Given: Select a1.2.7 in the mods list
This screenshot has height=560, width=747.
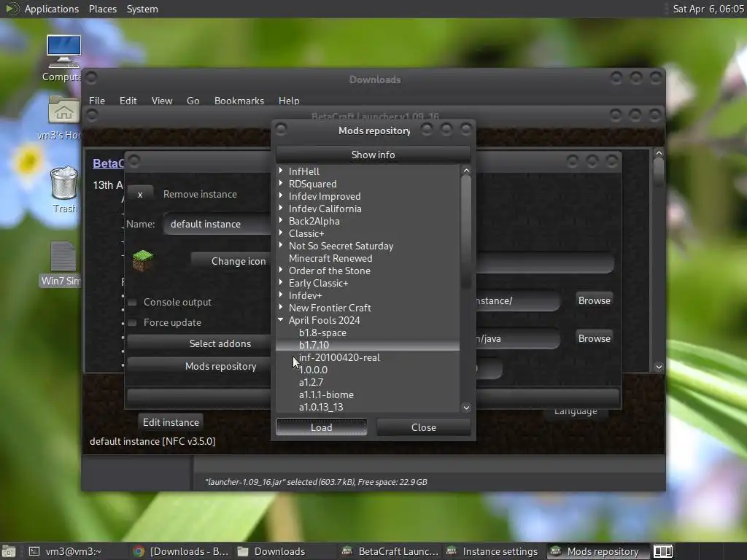Looking at the screenshot, I should pyautogui.click(x=311, y=382).
